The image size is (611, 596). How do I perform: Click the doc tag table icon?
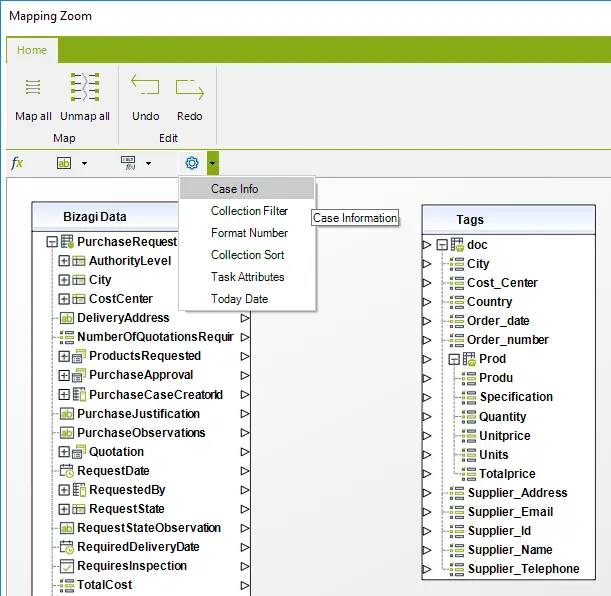point(457,245)
